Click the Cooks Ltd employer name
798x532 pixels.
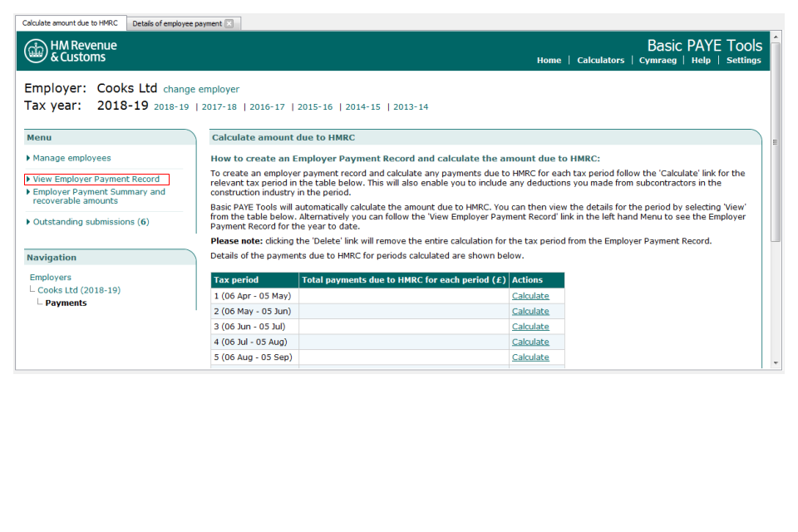[x=126, y=88]
